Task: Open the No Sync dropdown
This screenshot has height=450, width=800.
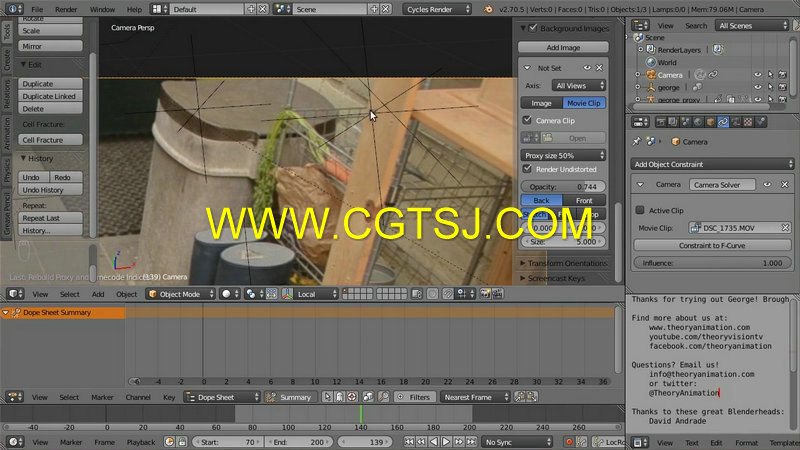Action: tap(517, 442)
